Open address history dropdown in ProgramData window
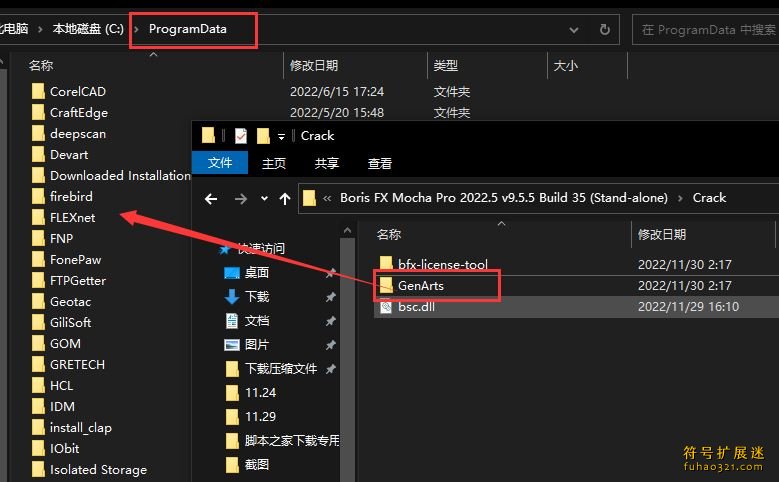Screen dimensions: 779x482 click(574, 30)
